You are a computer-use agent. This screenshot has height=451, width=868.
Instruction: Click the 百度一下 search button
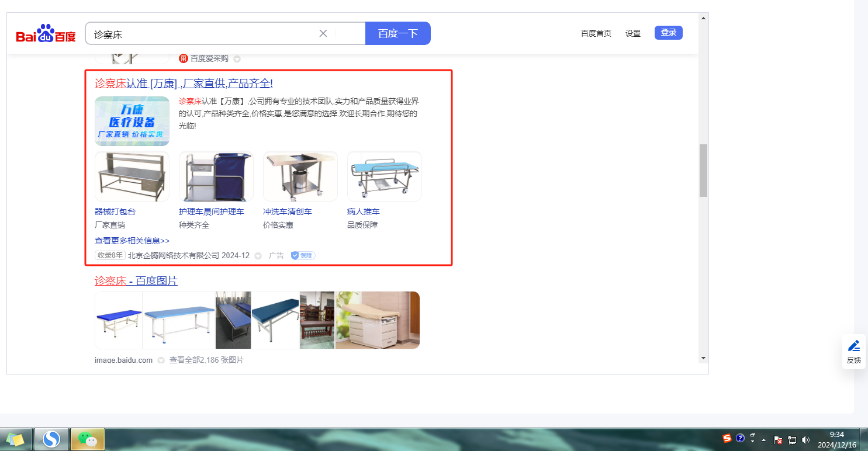click(x=398, y=33)
